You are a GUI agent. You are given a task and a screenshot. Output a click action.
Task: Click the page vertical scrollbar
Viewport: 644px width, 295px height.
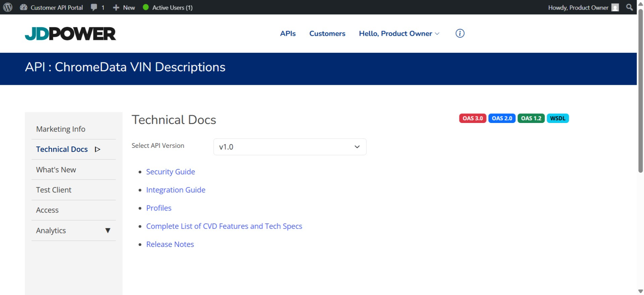(x=640, y=92)
